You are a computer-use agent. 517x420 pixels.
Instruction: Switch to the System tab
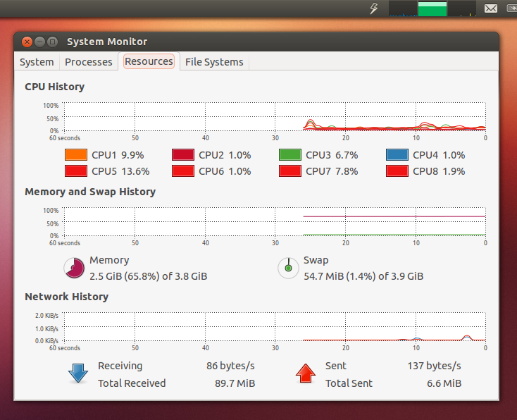[37, 62]
